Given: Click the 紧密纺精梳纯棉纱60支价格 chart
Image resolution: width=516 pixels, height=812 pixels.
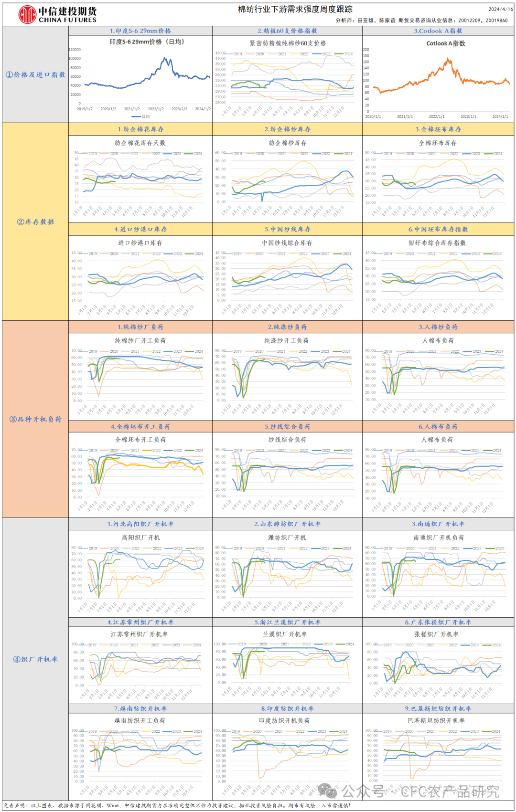Looking at the screenshot, I should pos(288,79).
